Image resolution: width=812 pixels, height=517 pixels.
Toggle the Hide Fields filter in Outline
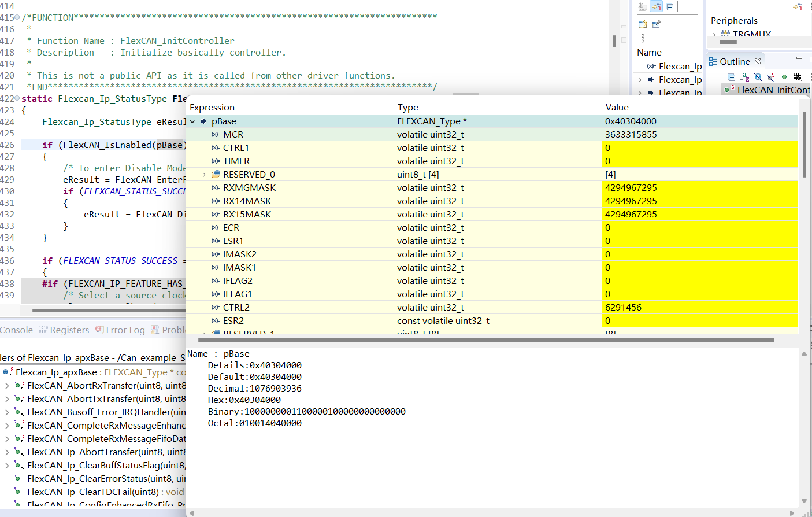758,77
